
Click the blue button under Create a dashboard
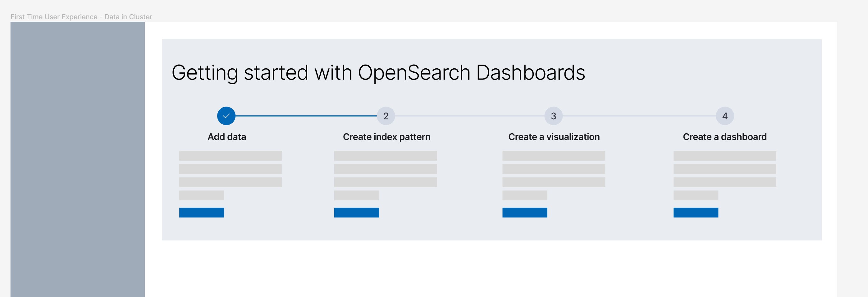696,213
